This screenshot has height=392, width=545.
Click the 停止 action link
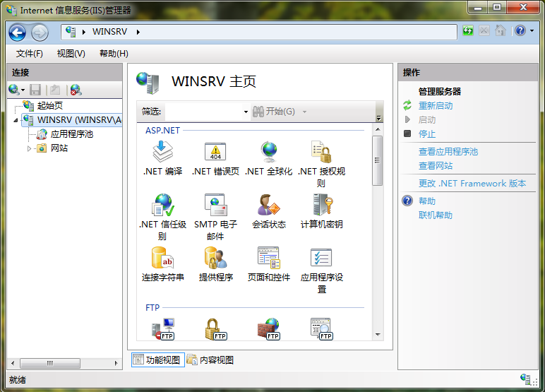[x=427, y=134]
